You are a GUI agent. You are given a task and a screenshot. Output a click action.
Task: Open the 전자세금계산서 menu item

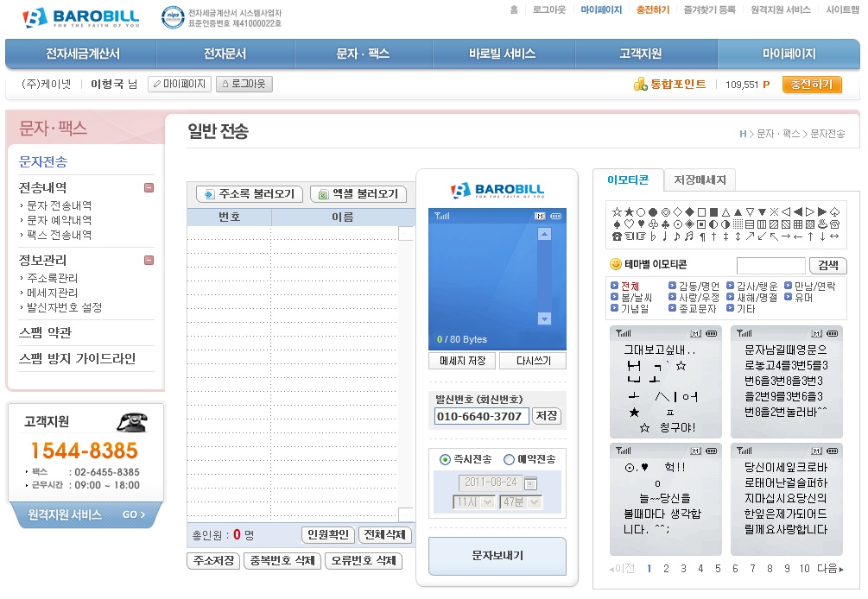[x=80, y=54]
